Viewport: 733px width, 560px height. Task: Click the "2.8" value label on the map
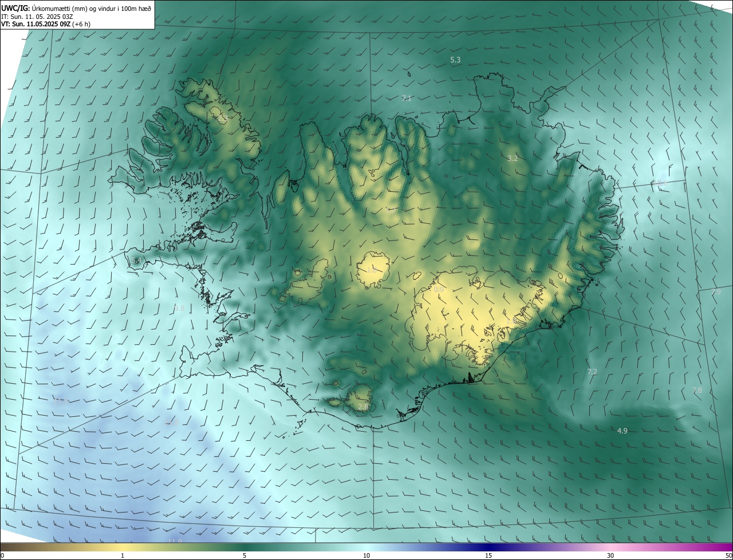[x=363, y=407]
